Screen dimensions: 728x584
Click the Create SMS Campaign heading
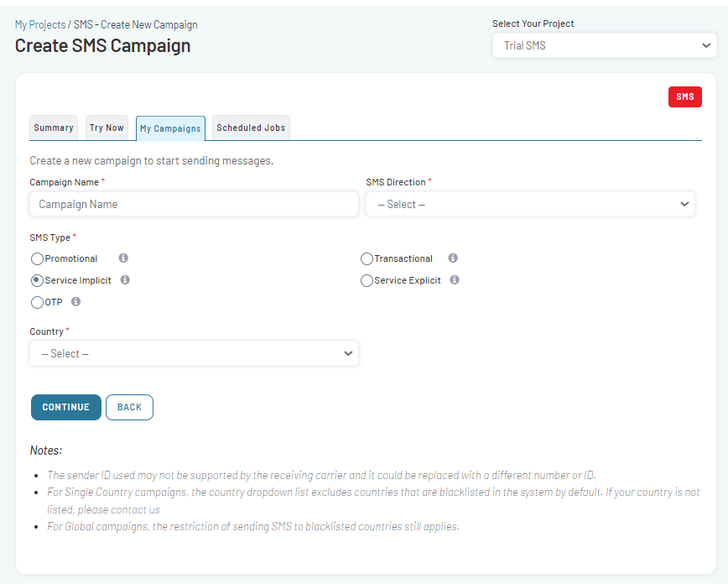coord(102,45)
